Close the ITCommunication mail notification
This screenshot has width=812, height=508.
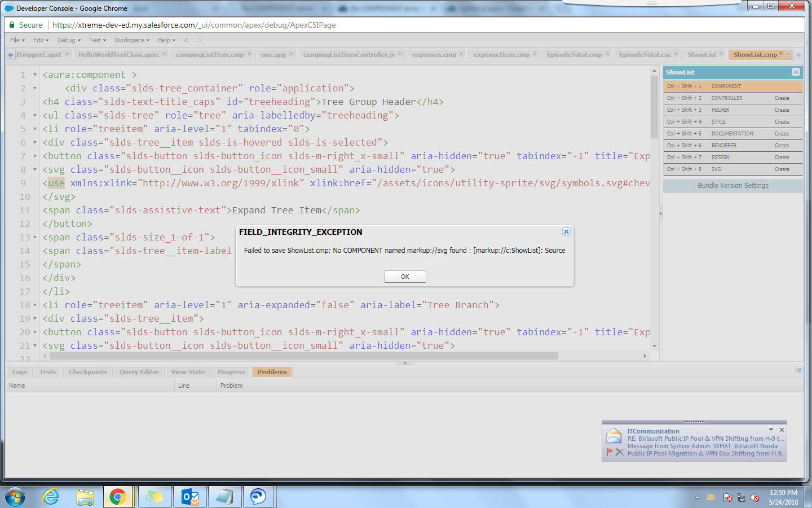[782, 430]
